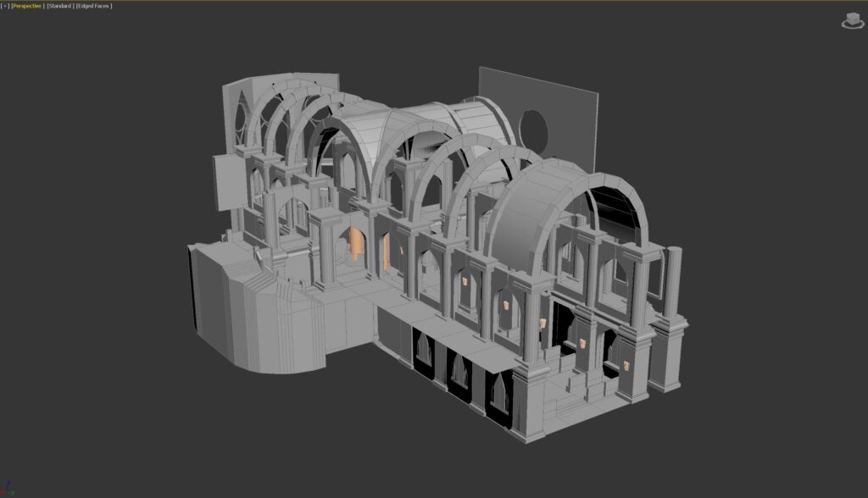
Task: Click the ViewCube navigation icon
Action: [853, 20]
